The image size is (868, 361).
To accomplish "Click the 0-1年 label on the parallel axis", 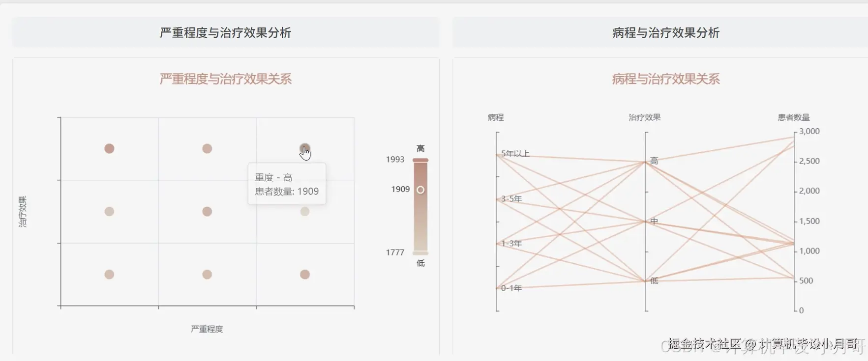I will coord(511,288).
